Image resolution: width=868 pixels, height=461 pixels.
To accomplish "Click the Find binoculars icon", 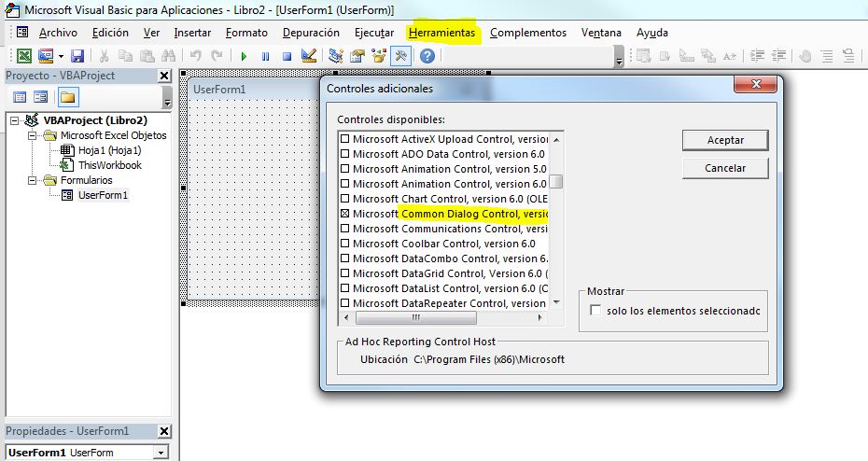I will point(169,56).
